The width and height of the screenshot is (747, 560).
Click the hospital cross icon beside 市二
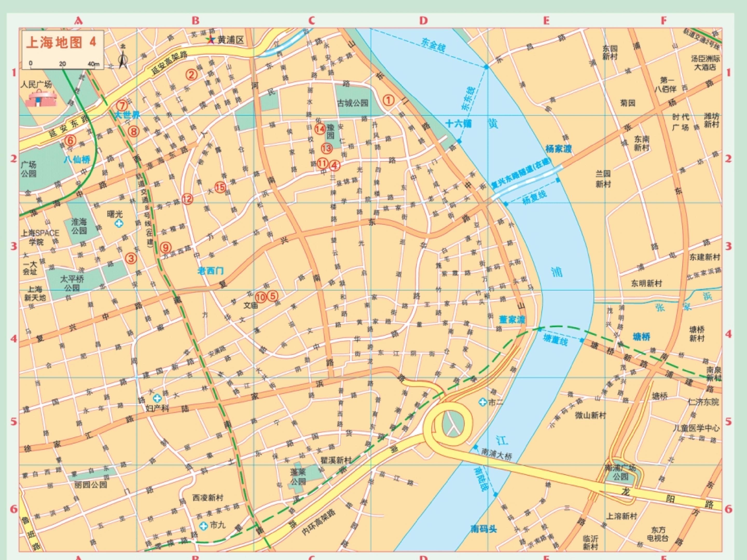tap(483, 402)
